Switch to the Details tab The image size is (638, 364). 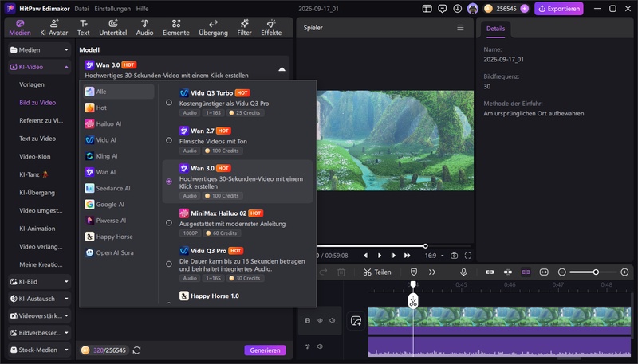tap(495, 29)
